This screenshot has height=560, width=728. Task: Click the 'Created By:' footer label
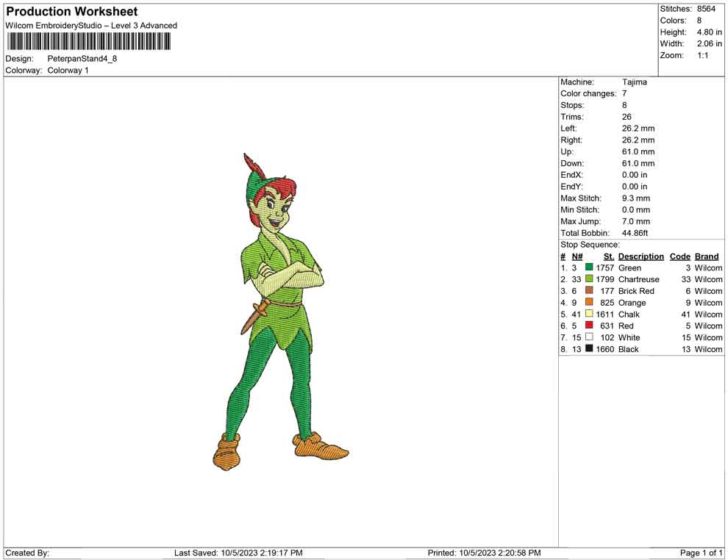click(27, 553)
